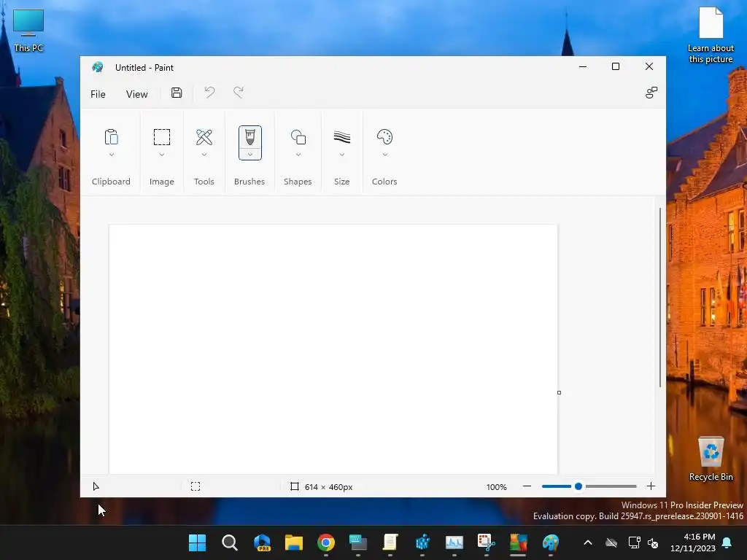The image size is (747, 560).
Task: Save the drawing with the floppy icon
Action: 177,93
